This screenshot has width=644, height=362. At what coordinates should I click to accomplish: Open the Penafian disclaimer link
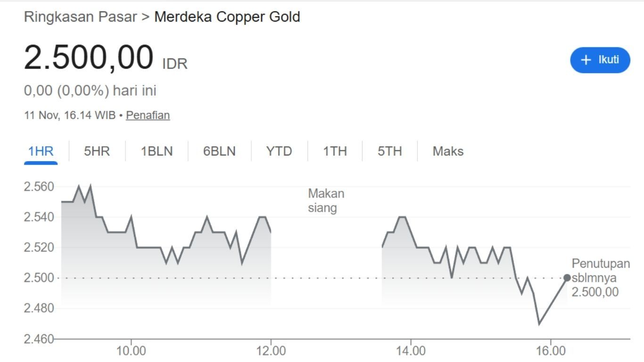pyautogui.click(x=148, y=115)
